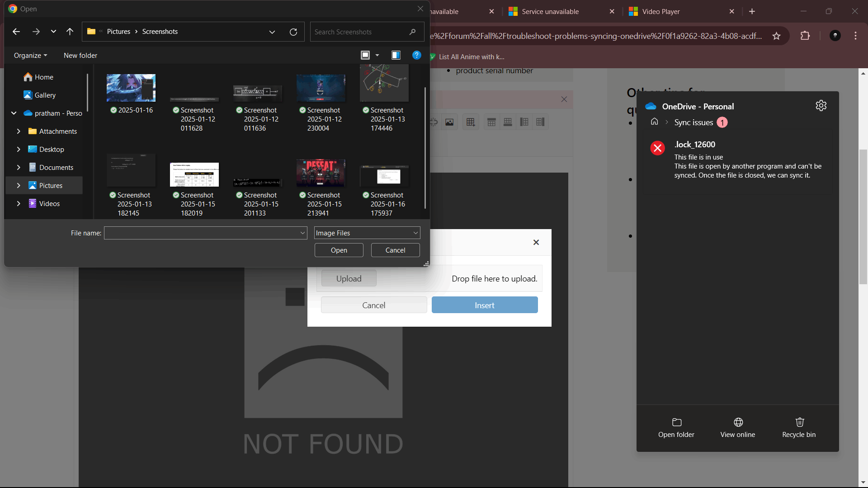
Task: Open the dialog Help icon
Action: click(417, 55)
